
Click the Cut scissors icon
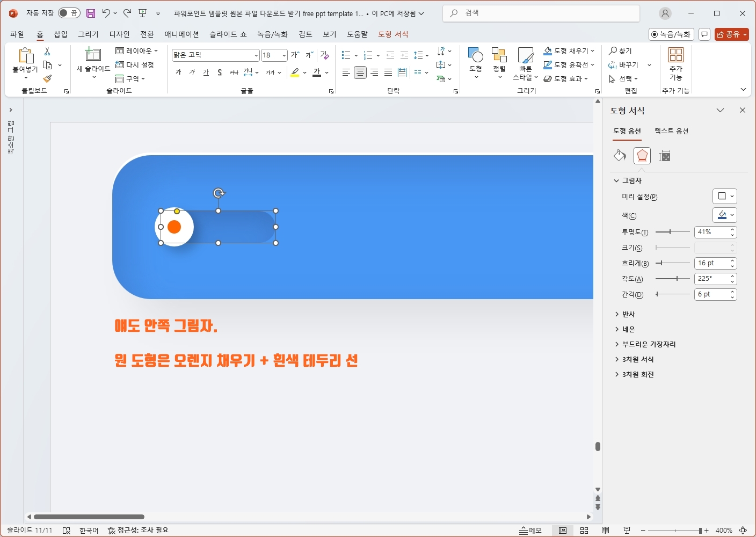pyautogui.click(x=47, y=51)
